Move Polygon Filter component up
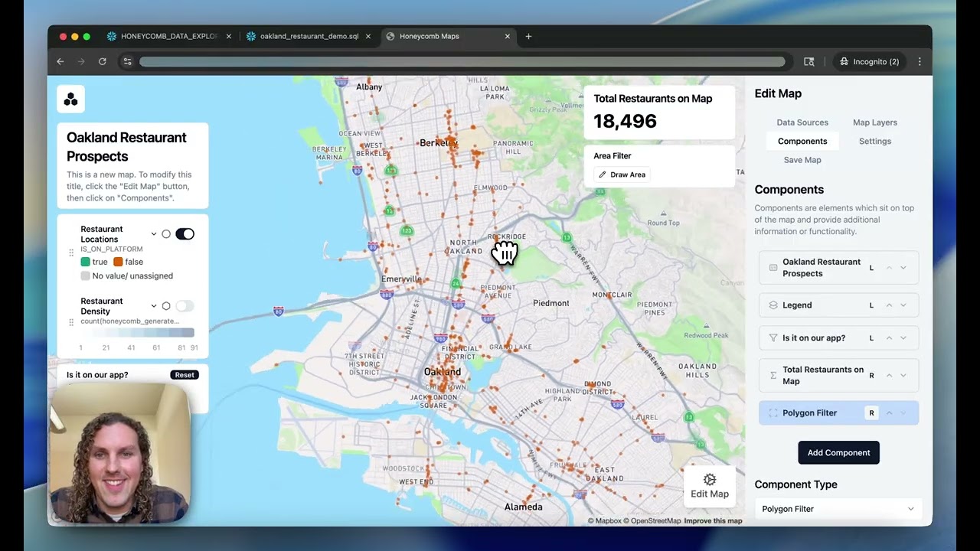This screenshot has width=980, height=551. (889, 413)
